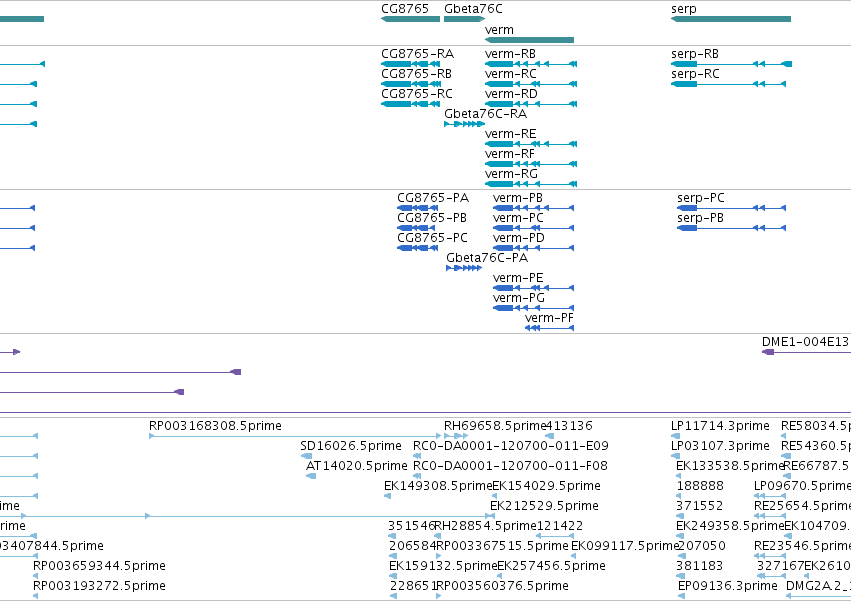The height and width of the screenshot is (601, 851).
Task: Select transcript label verm-RE
Action: coord(510,134)
